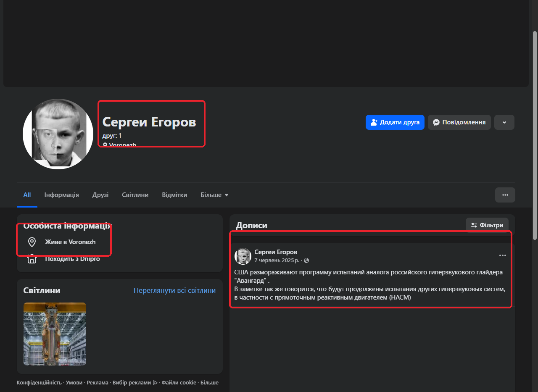Click the home icon beside Походить з Dnipro
Viewport: 538px width, 392px height.
[x=32, y=259]
